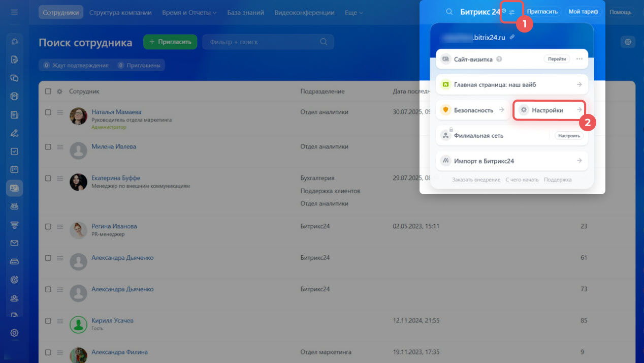Open the tasks checkmark icon in left sidebar
The width and height of the screenshot is (644, 363).
coord(14,152)
